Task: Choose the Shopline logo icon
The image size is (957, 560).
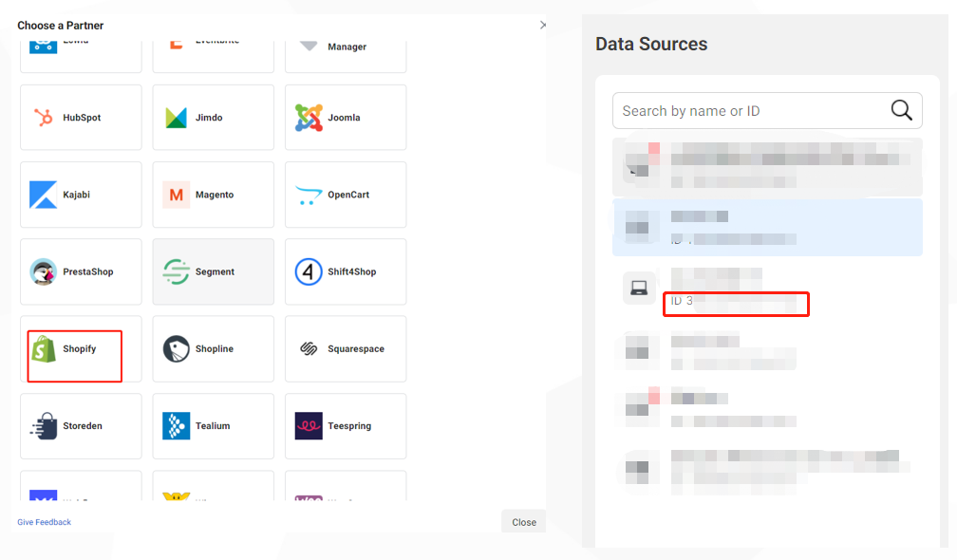Action: tap(176, 349)
